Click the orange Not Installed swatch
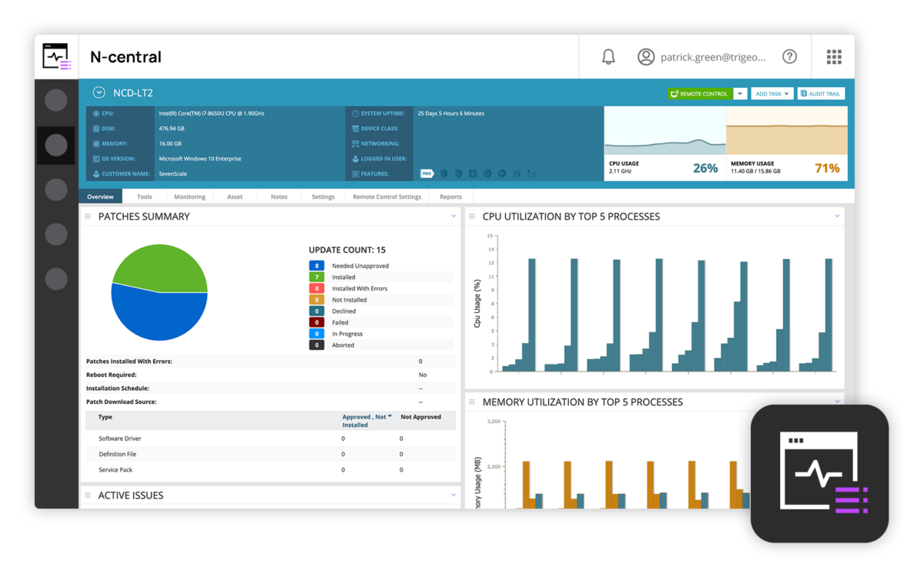 (x=316, y=300)
